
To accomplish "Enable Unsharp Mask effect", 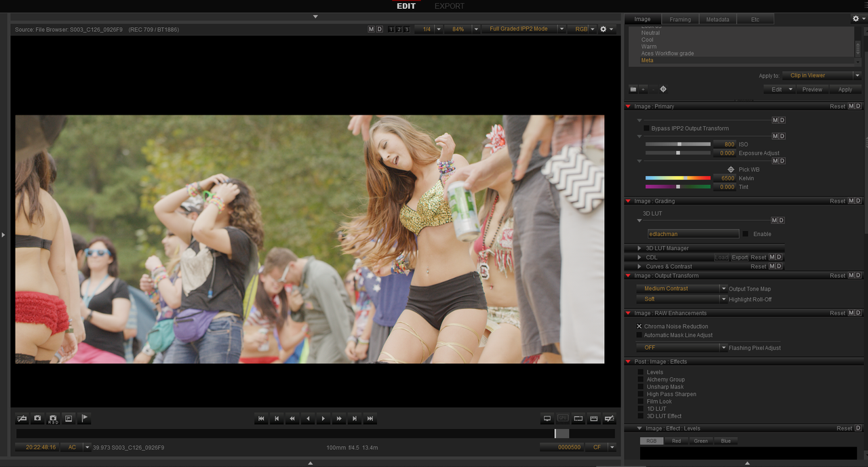I will [x=641, y=387].
